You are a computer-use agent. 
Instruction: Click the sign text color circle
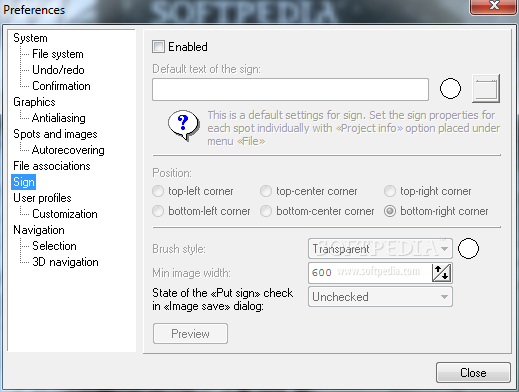click(450, 88)
